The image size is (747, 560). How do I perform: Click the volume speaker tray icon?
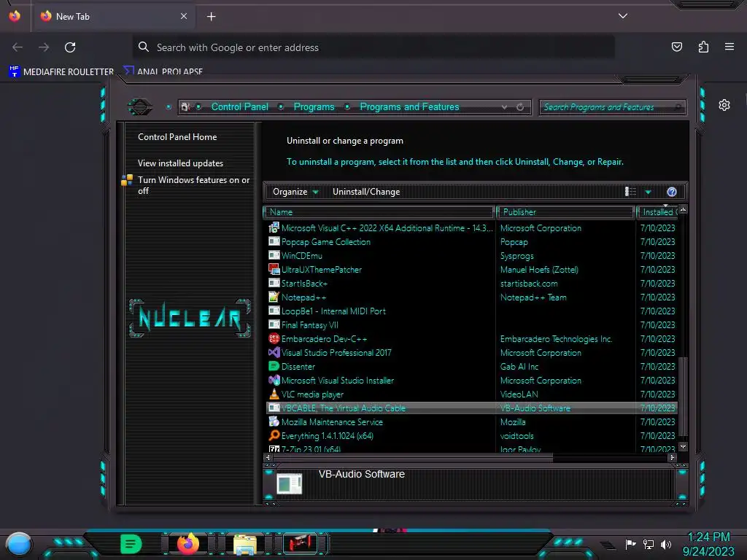pos(666,544)
